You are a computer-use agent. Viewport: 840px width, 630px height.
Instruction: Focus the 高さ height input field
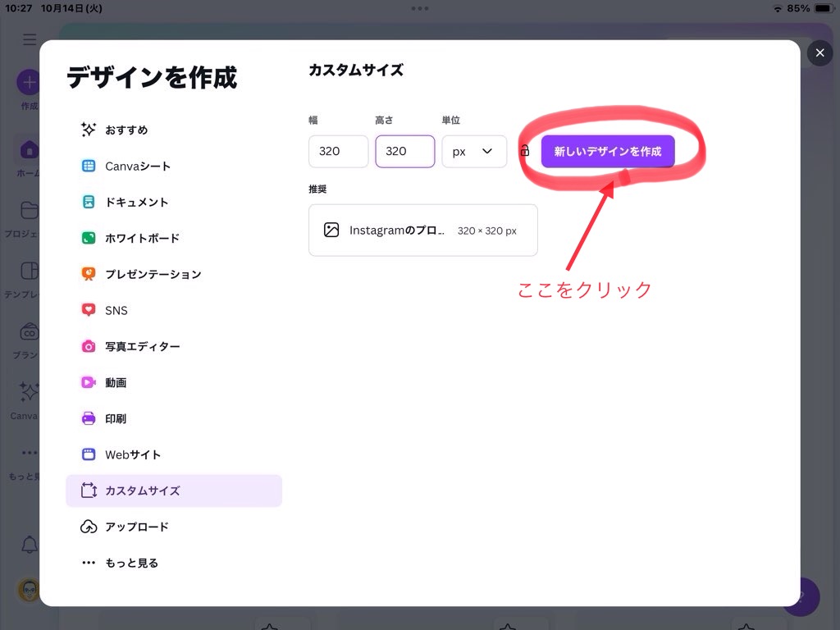point(404,151)
